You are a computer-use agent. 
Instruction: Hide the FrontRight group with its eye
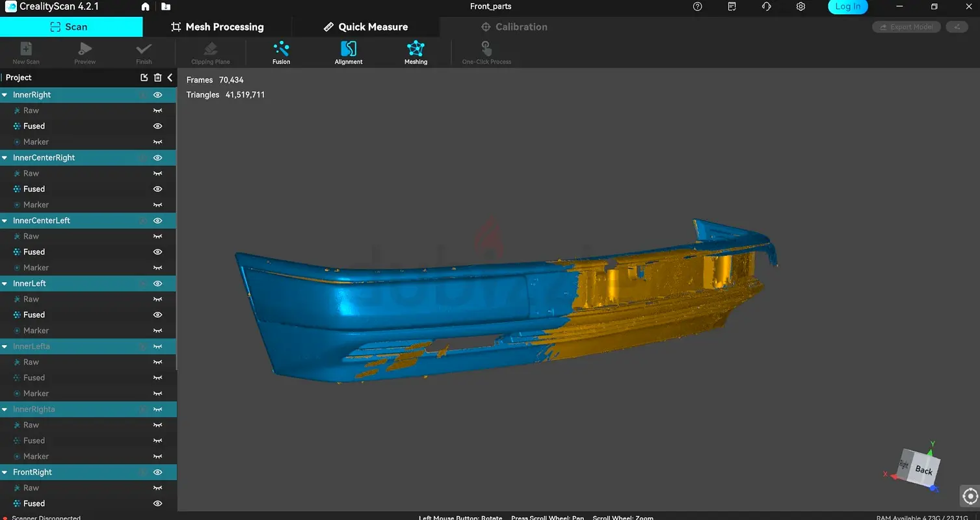(x=157, y=472)
